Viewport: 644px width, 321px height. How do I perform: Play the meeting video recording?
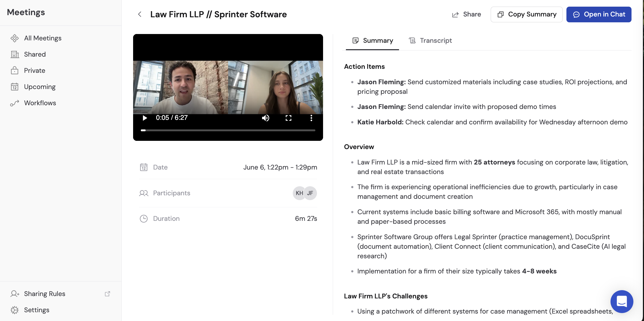click(x=145, y=118)
